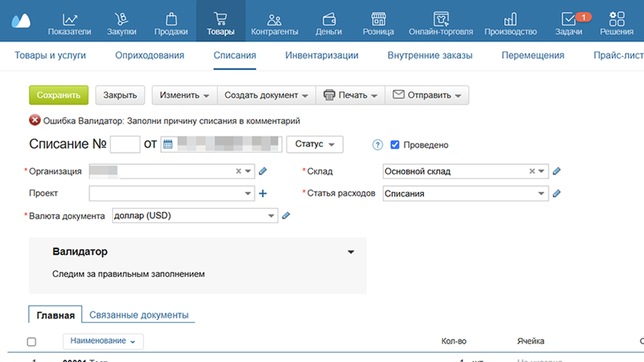This screenshot has width=644, height=362.
Task: Open Задачи with notification badge
Action: point(569,20)
